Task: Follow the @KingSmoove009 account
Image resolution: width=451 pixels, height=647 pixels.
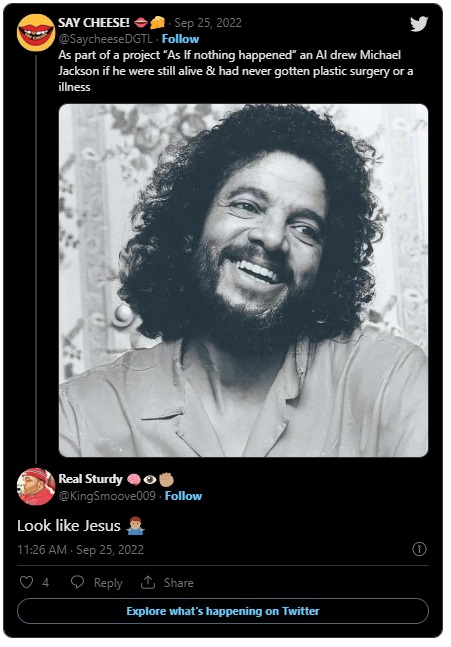Action: (x=183, y=496)
